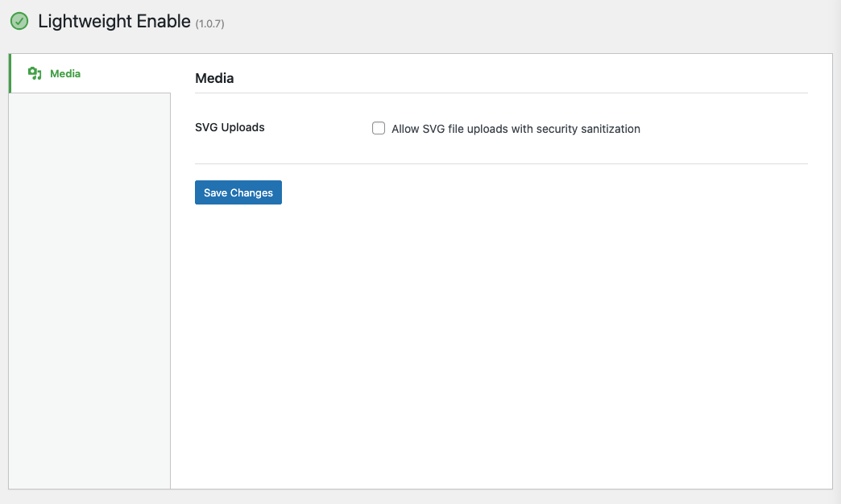Screen dimensions: 841x504
Task: Click the green circled checkmark status icon
Action: pos(19,21)
